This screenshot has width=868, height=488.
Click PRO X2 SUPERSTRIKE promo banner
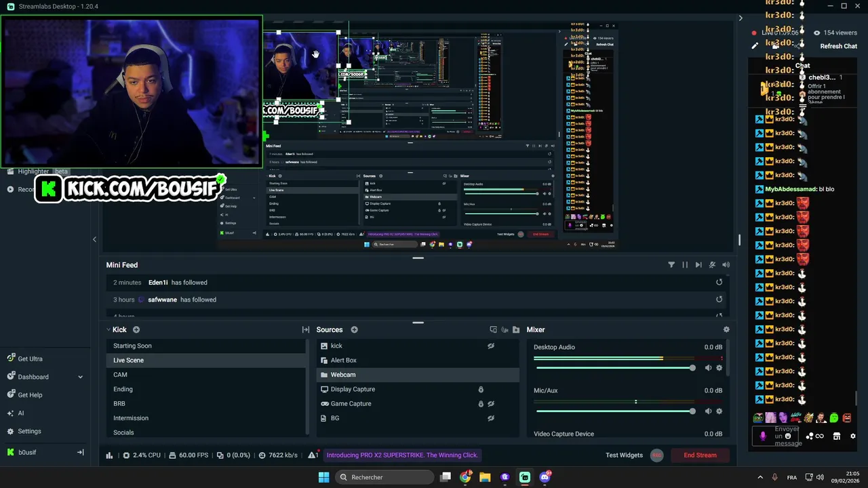point(402,455)
